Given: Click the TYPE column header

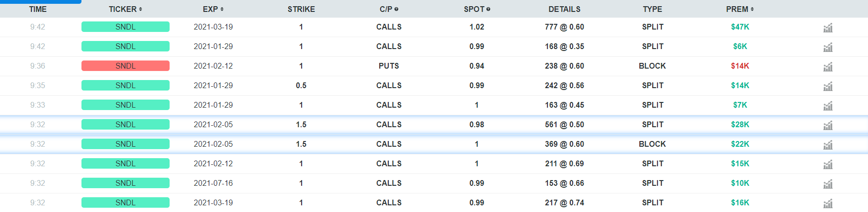Looking at the screenshot, I should tap(652, 9).
